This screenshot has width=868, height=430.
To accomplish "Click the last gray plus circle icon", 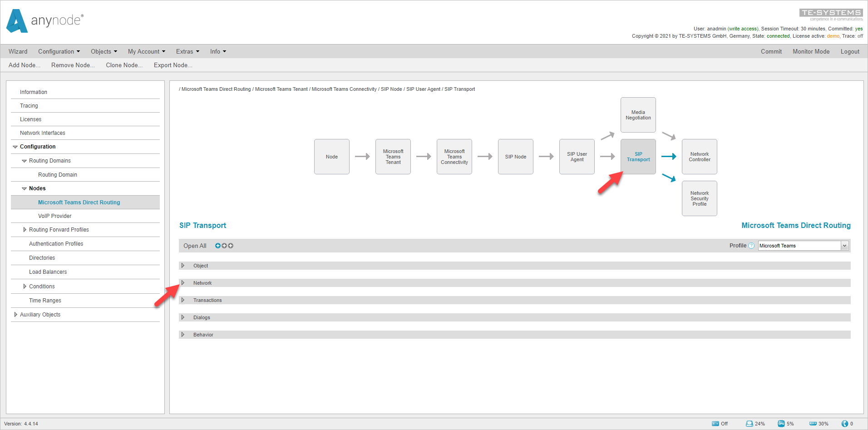I will (x=231, y=246).
